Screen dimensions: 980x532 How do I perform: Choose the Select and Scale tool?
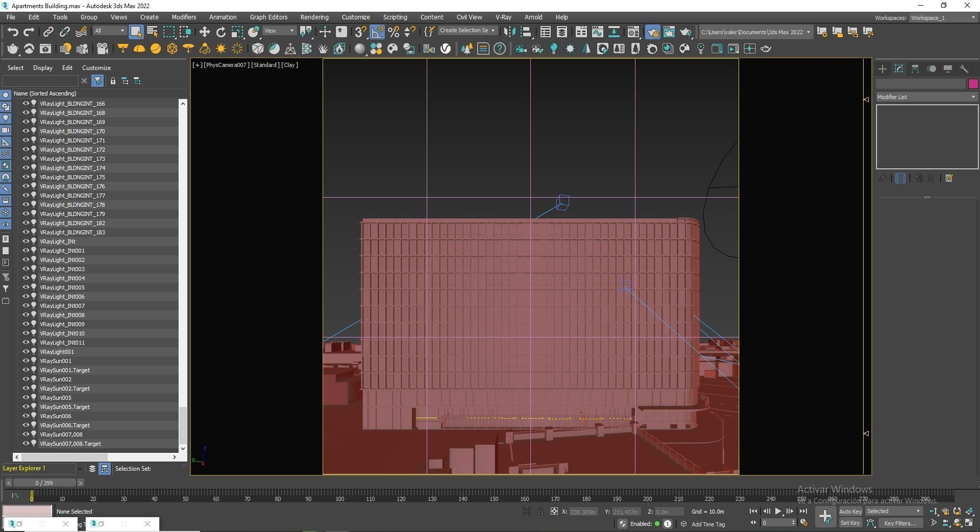click(x=237, y=32)
